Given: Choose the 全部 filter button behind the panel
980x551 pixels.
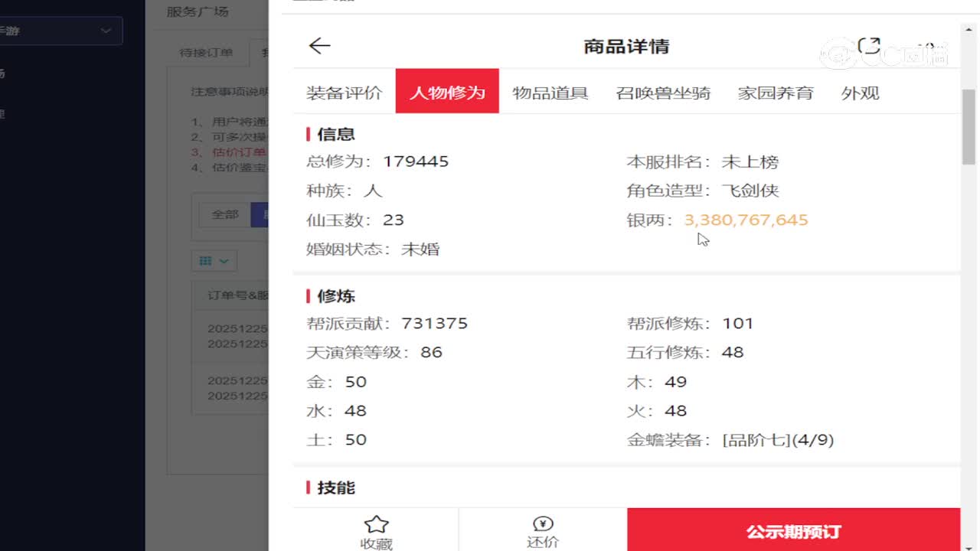Looking at the screenshot, I should (225, 214).
